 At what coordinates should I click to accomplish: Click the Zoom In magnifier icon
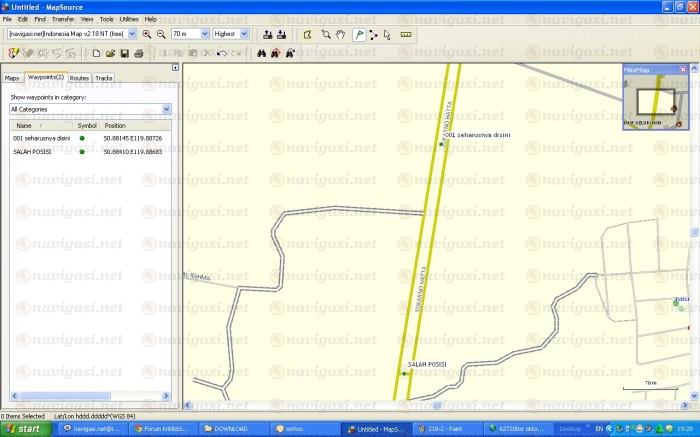(x=147, y=33)
